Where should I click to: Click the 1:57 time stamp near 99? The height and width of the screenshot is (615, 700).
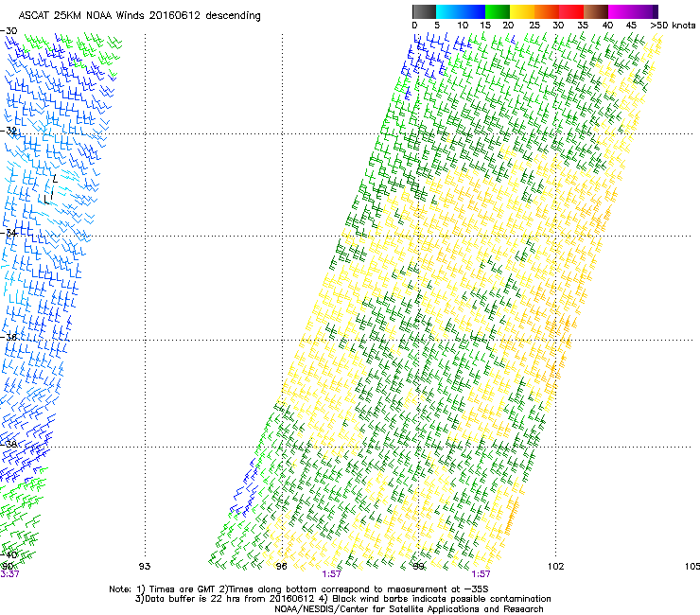481,574
